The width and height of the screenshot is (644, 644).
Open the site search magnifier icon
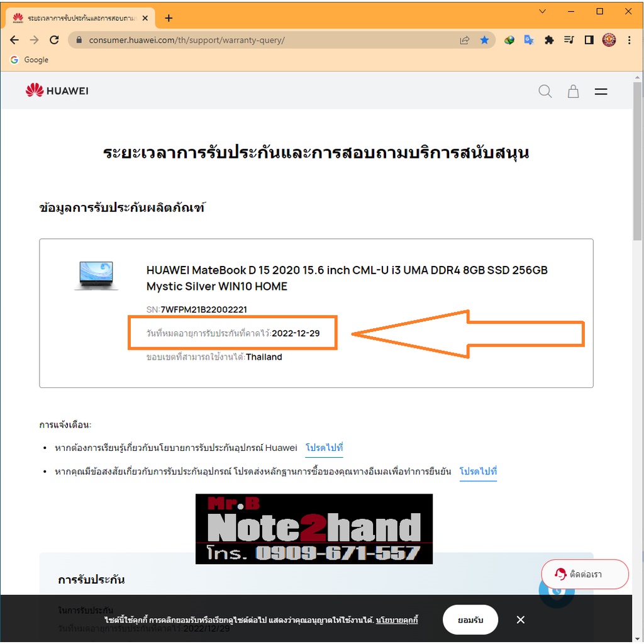point(545,91)
